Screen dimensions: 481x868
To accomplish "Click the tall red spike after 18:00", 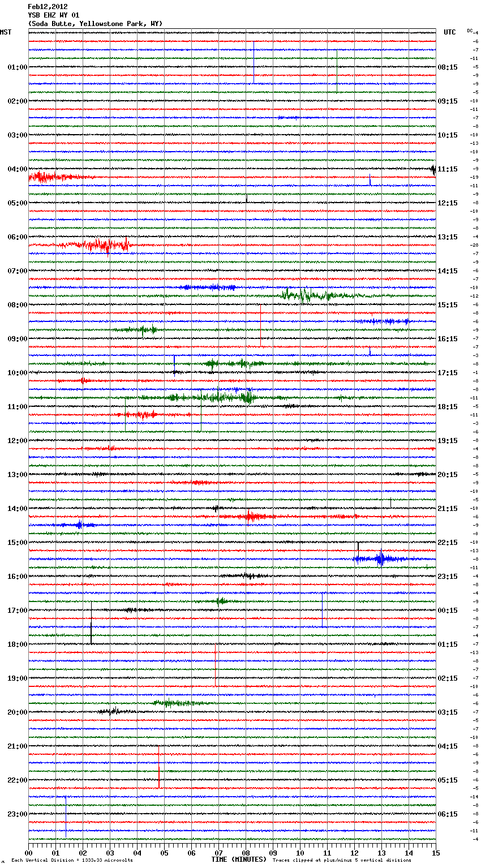I will click(216, 665).
